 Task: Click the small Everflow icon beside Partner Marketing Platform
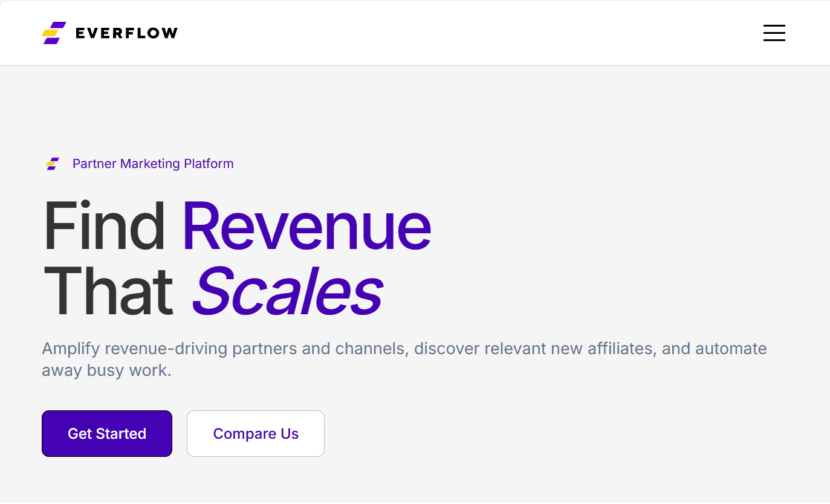[x=53, y=164]
